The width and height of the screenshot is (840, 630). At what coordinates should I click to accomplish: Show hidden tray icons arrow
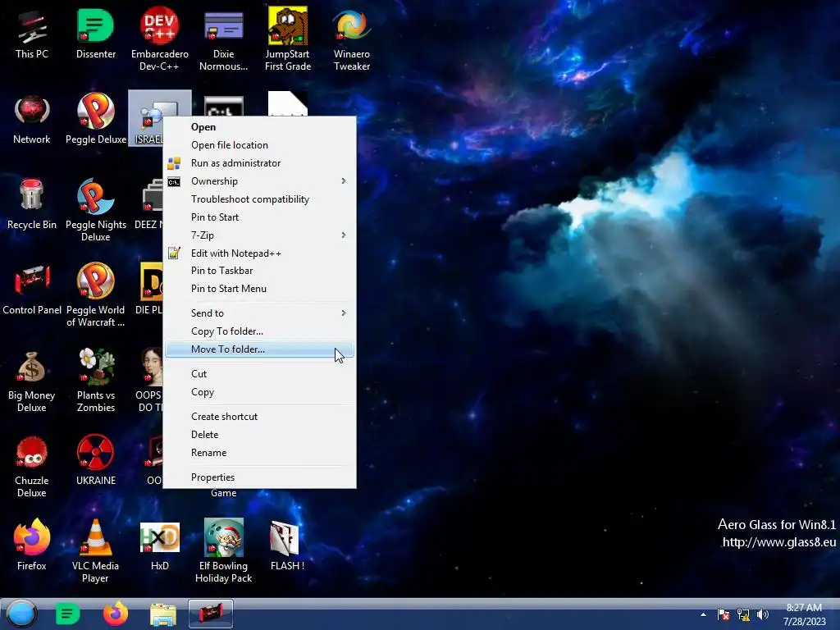(x=703, y=614)
